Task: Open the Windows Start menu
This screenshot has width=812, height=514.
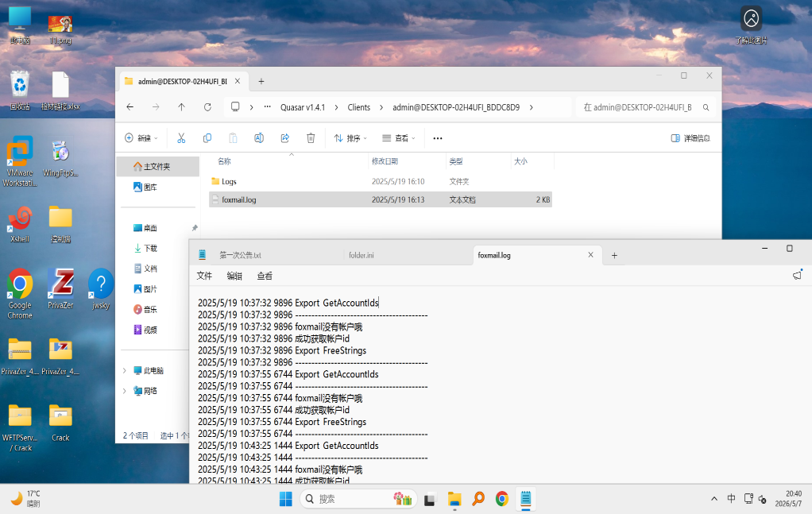Action: click(286, 499)
